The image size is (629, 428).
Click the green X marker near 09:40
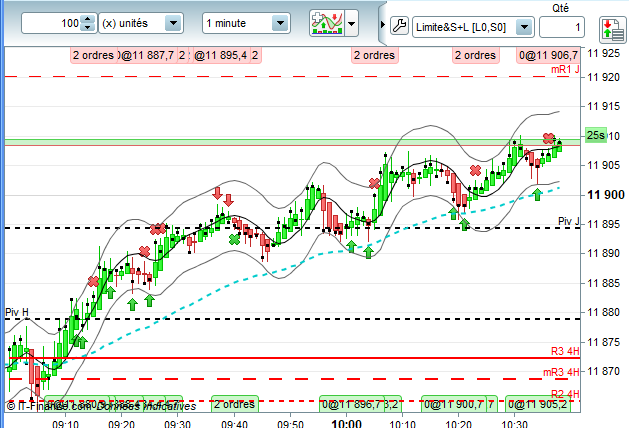pyautogui.click(x=234, y=239)
